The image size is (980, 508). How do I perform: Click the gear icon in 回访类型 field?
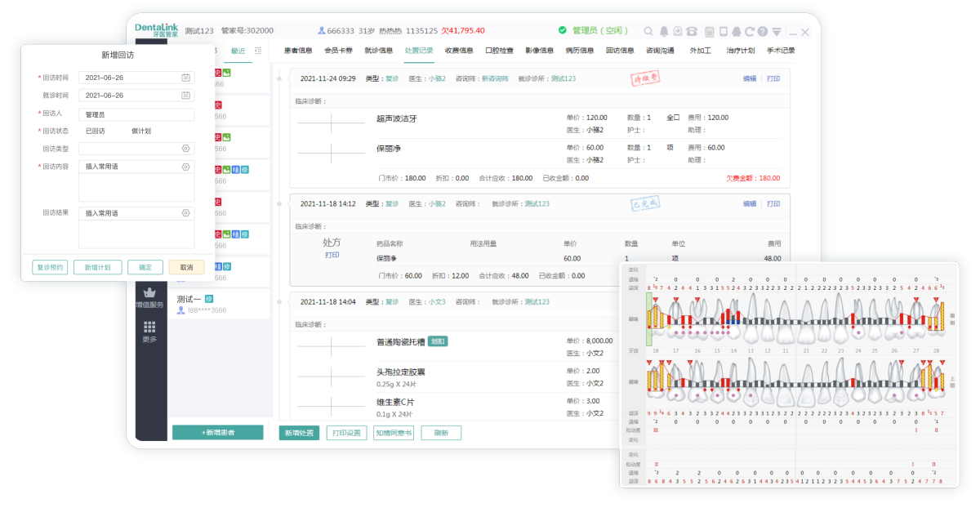185,149
